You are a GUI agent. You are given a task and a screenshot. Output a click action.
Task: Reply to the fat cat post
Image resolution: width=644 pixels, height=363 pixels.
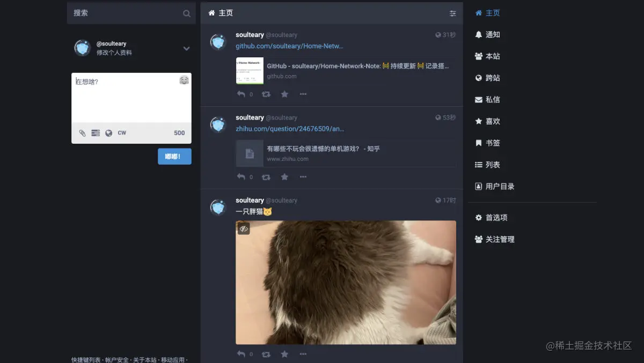tap(241, 354)
